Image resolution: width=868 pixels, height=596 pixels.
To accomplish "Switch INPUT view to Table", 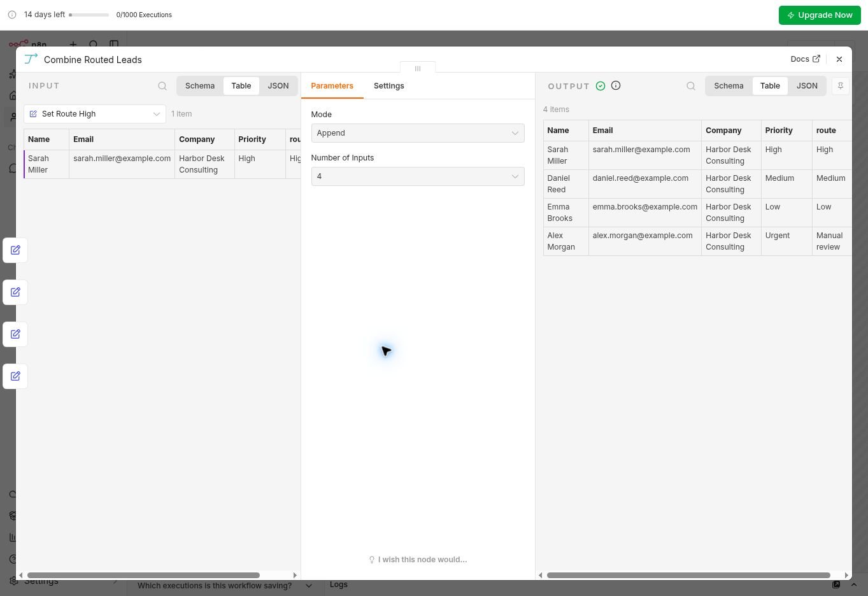I will [x=241, y=86].
